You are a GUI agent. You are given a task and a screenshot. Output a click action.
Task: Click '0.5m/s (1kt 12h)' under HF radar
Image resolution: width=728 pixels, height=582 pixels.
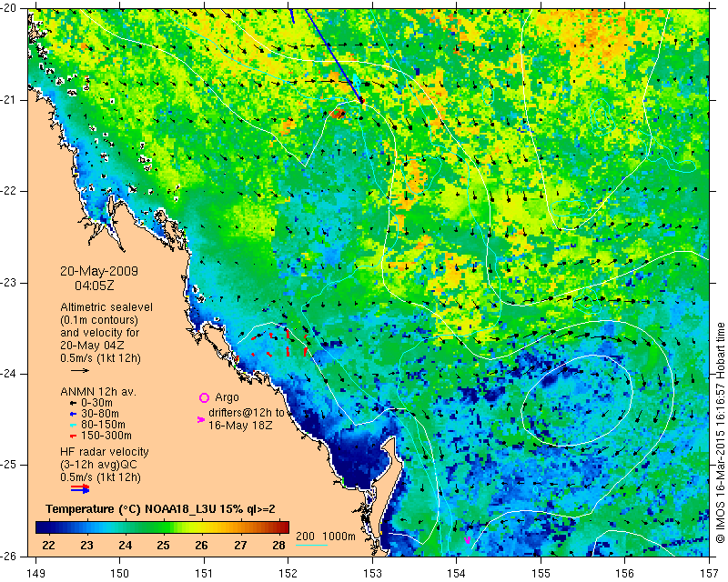point(100,477)
